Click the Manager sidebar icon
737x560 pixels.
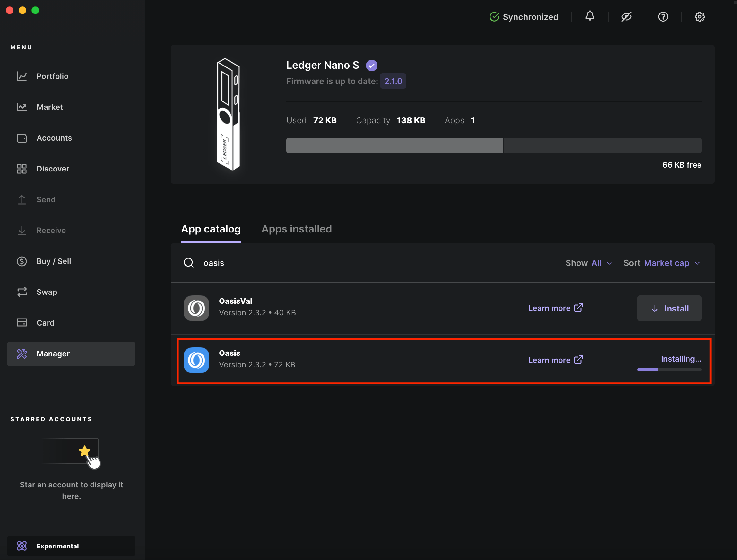pyautogui.click(x=22, y=354)
